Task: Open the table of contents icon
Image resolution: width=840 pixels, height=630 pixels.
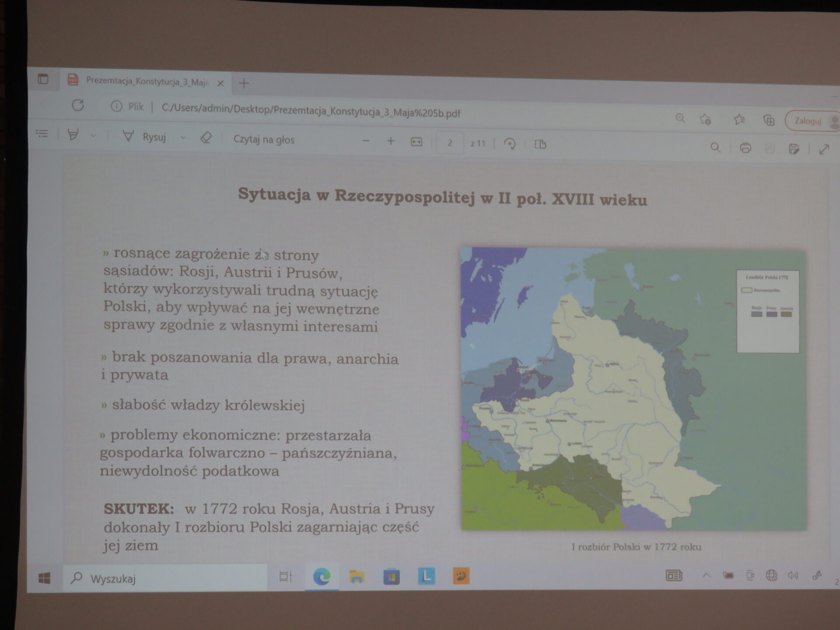Action: 42,133
